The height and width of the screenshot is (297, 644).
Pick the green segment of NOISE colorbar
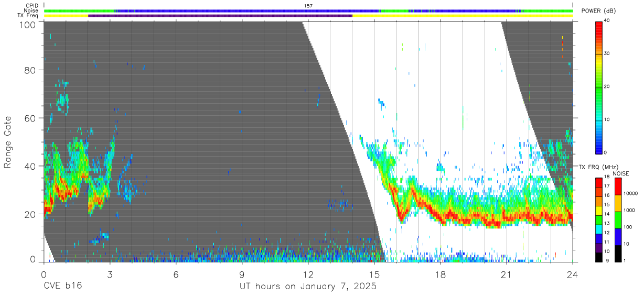[617, 220]
